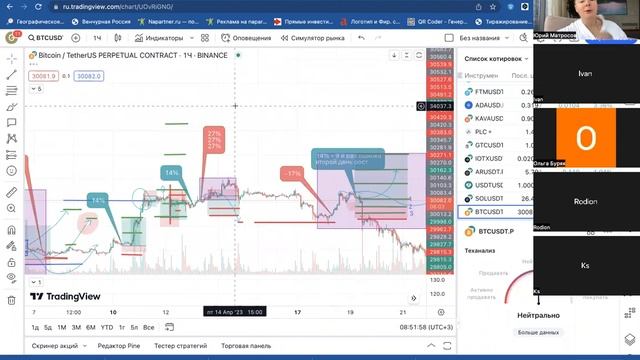Expand the favorite indicators dropdown arrow
Screen dimensions: 640x360
(x=192, y=38)
